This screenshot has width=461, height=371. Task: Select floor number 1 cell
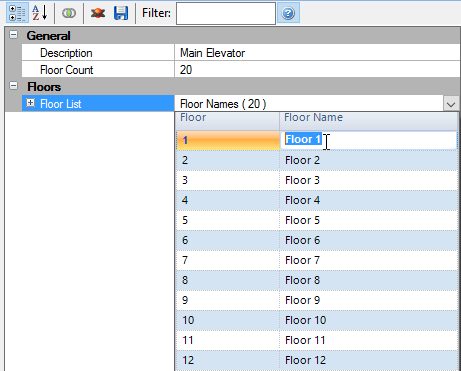[228, 140]
